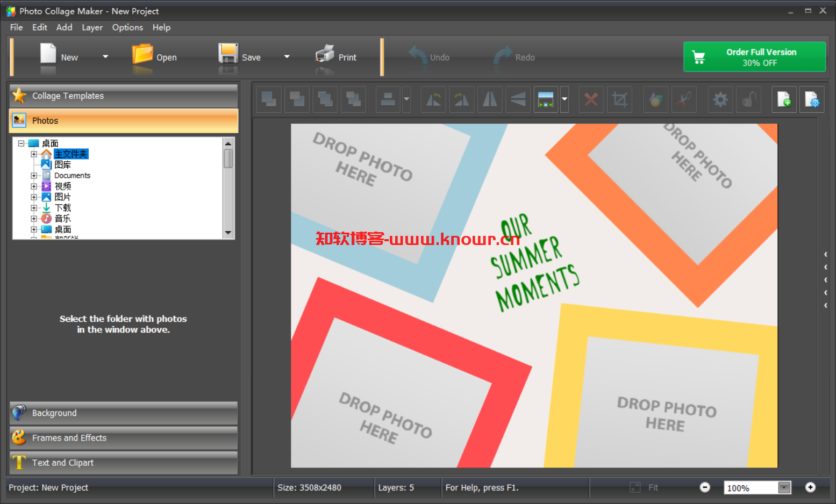Open the fit options dropdown arrow
Viewport: 836px width, 504px height.
tap(565, 99)
